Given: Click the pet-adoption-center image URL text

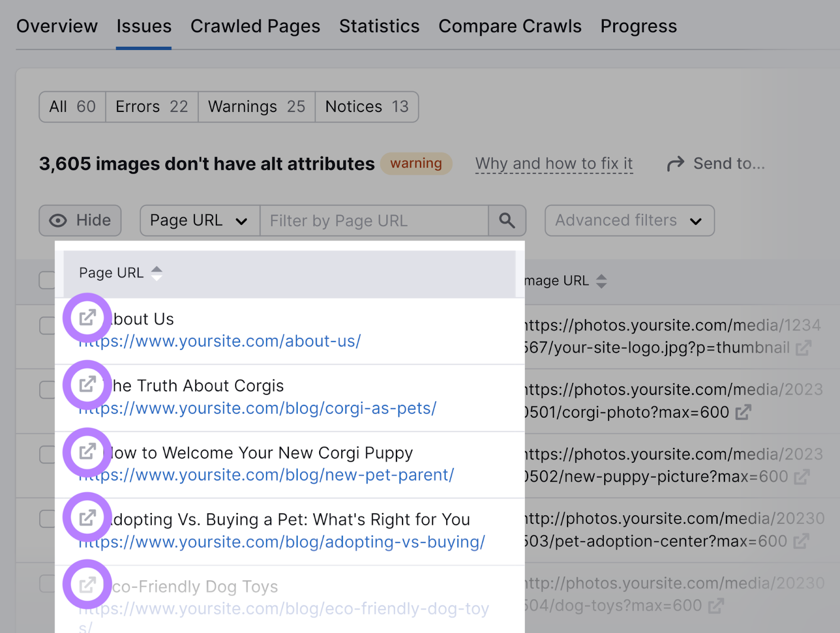Looking at the screenshot, I should [x=674, y=531].
